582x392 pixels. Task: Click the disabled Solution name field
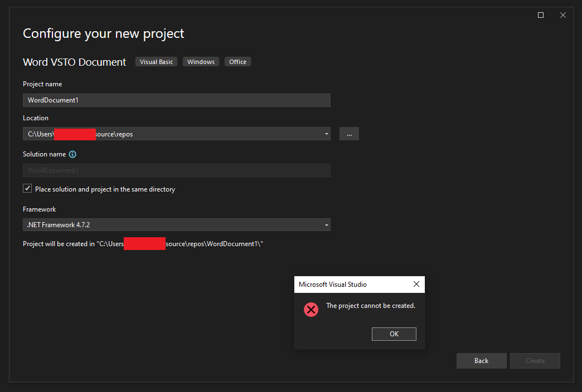(177, 170)
